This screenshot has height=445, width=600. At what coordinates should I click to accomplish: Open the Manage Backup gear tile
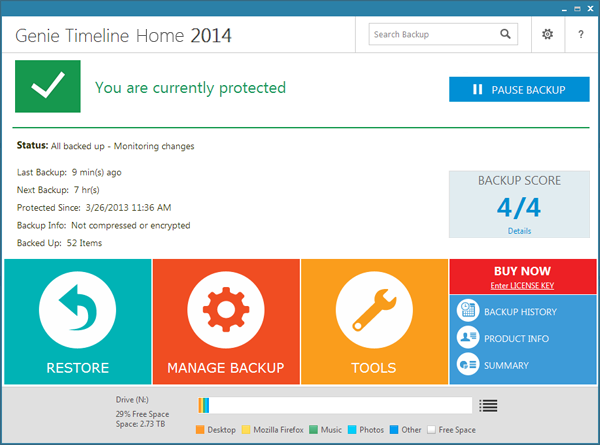(x=226, y=321)
